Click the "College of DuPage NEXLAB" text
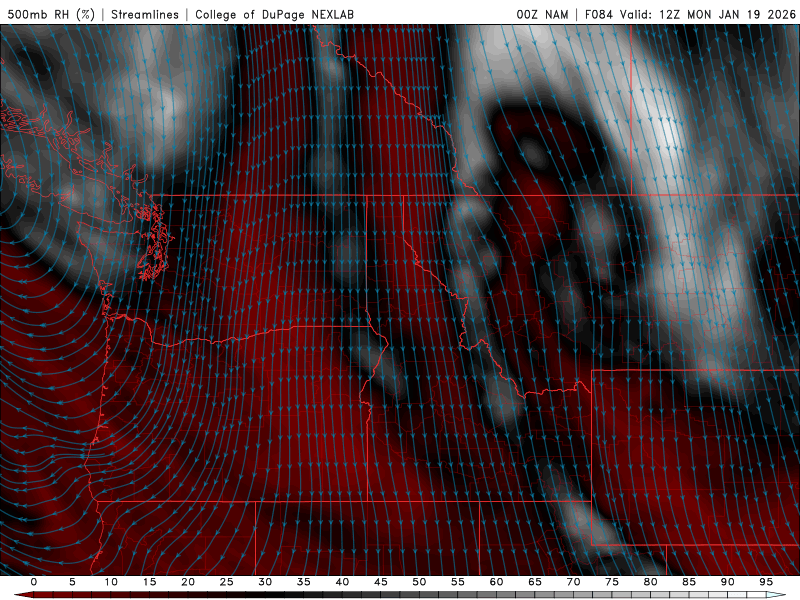This screenshot has width=800, height=600. click(x=274, y=14)
